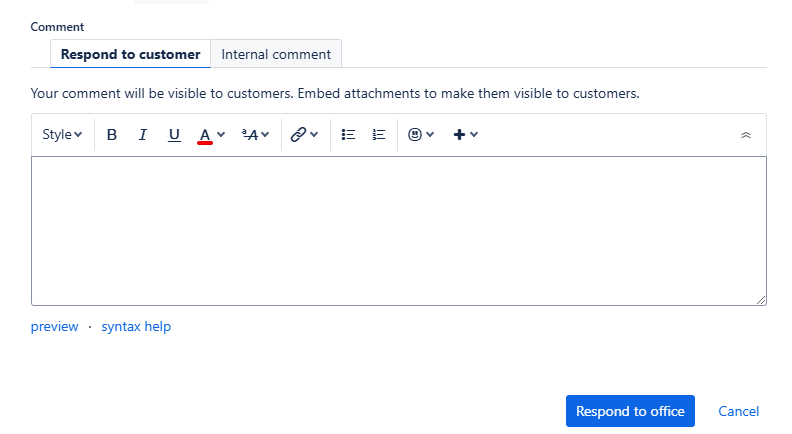Insert numbered list
The width and height of the screenshot is (792, 434).
pyautogui.click(x=379, y=135)
